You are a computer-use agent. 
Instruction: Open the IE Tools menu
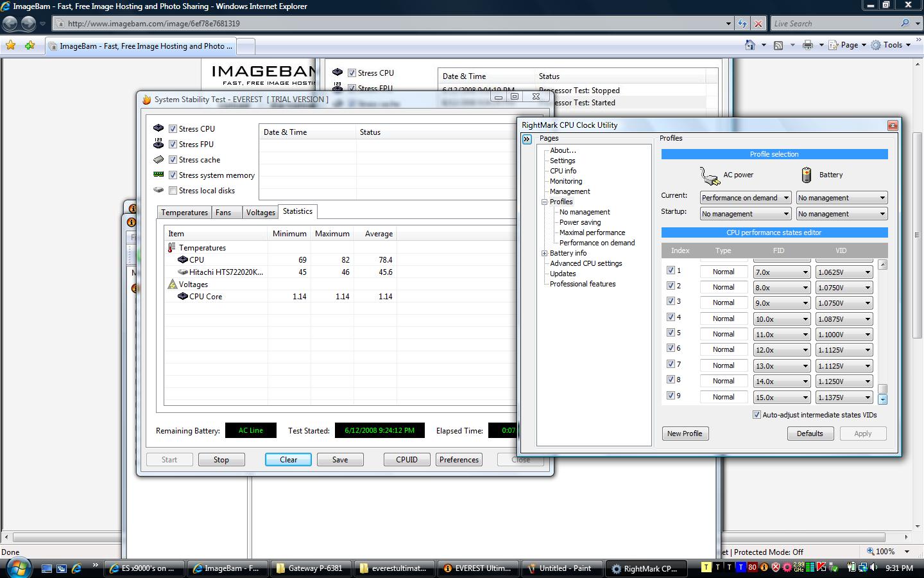coord(891,45)
